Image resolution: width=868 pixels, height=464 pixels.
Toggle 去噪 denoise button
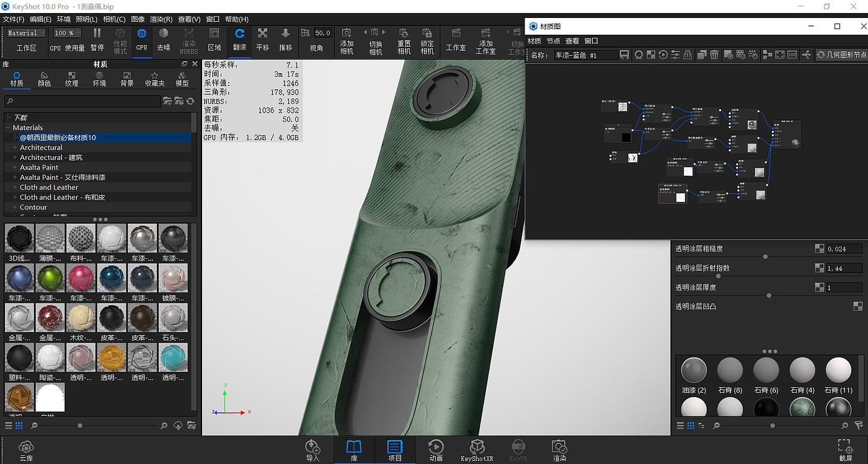click(164, 38)
